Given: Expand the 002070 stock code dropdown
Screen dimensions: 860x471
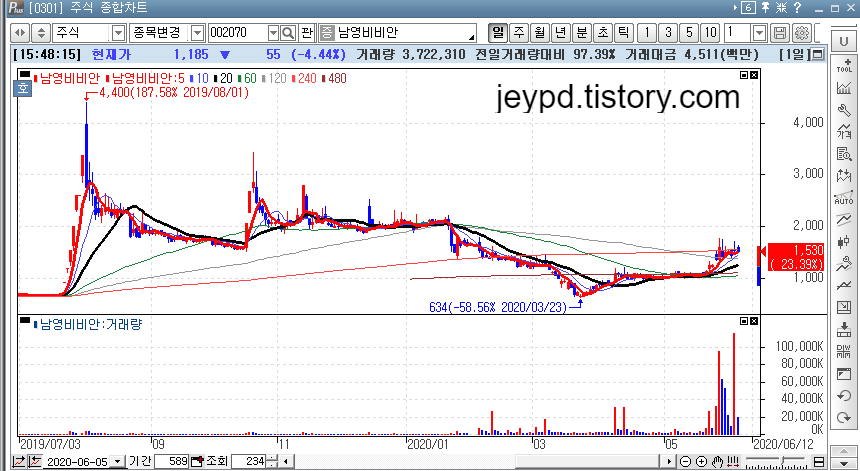Looking at the screenshot, I should (273, 33).
